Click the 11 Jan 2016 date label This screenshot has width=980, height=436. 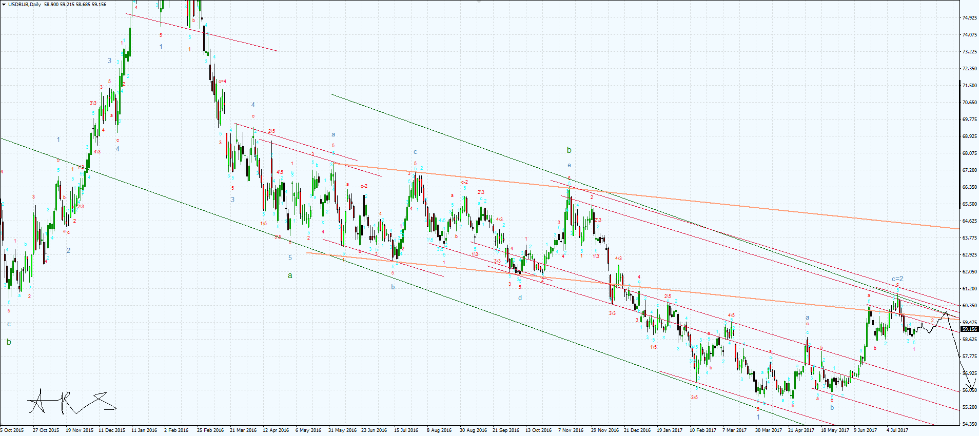click(x=144, y=430)
